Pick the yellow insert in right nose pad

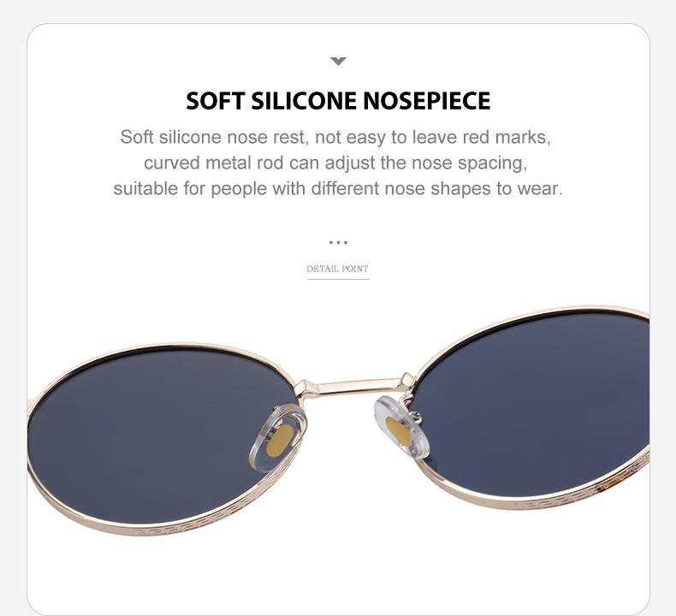[398, 430]
